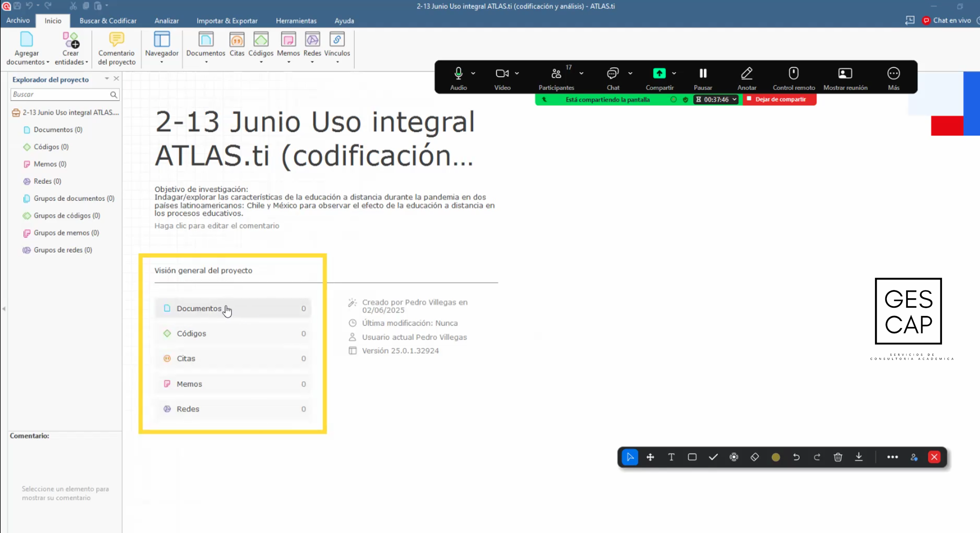
Task: Open Códigos ribbon dropdown
Action: 261,62
